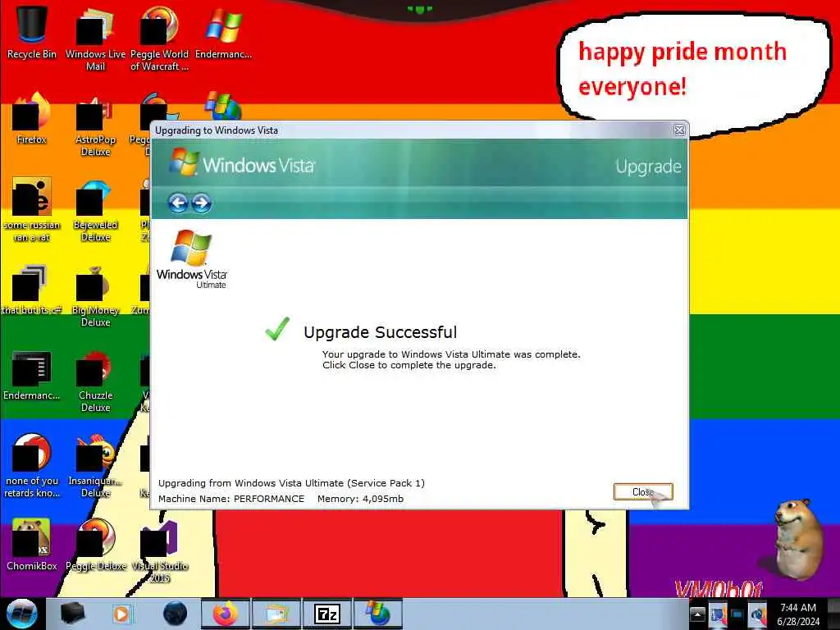Screen dimensions: 840x630
Task: Select the AstroPop Deluxe desktop icon
Action: 95,125
